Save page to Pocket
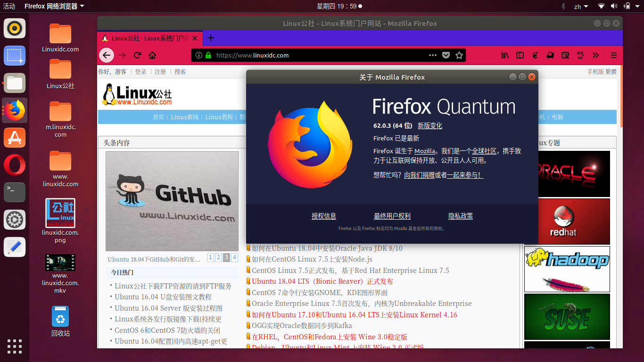644x362 pixels. 446,55
